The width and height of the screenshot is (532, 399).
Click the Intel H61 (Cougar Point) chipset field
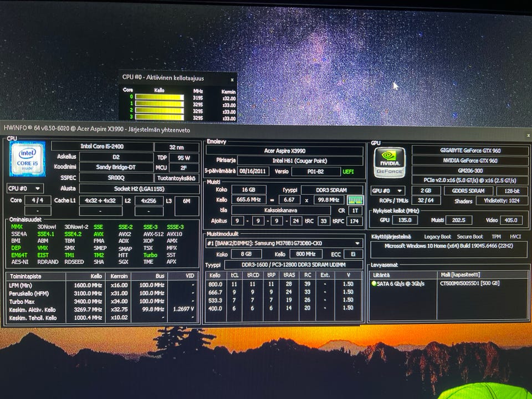pos(300,161)
